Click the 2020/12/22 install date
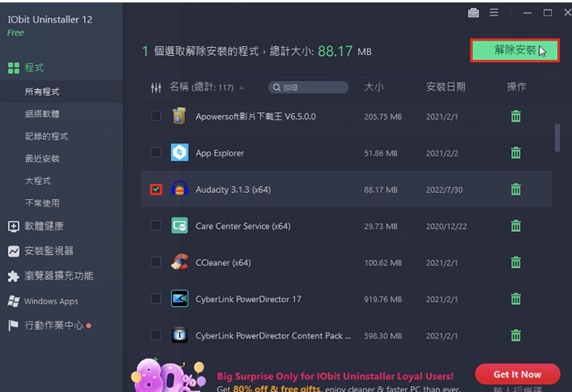Viewport: 572px width, 392px height. pyautogui.click(x=446, y=226)
